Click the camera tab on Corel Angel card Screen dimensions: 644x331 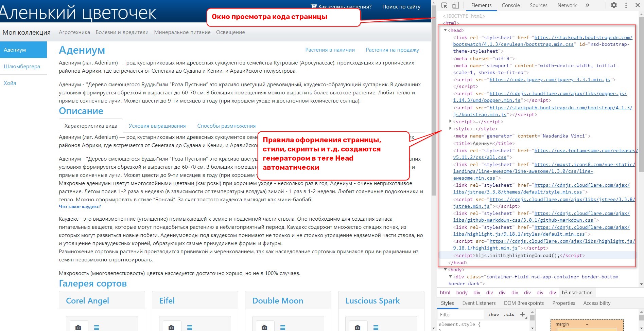[x=78, y=327]
